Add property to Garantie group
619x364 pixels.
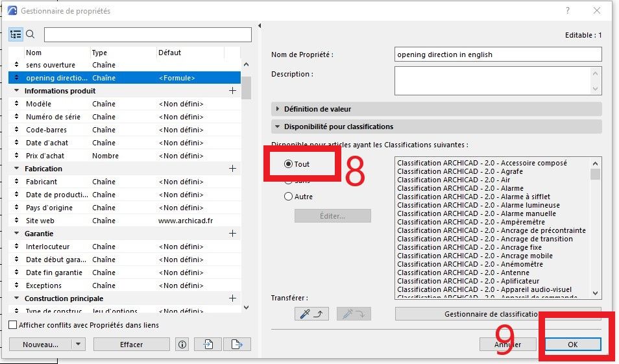coord(232,234)
